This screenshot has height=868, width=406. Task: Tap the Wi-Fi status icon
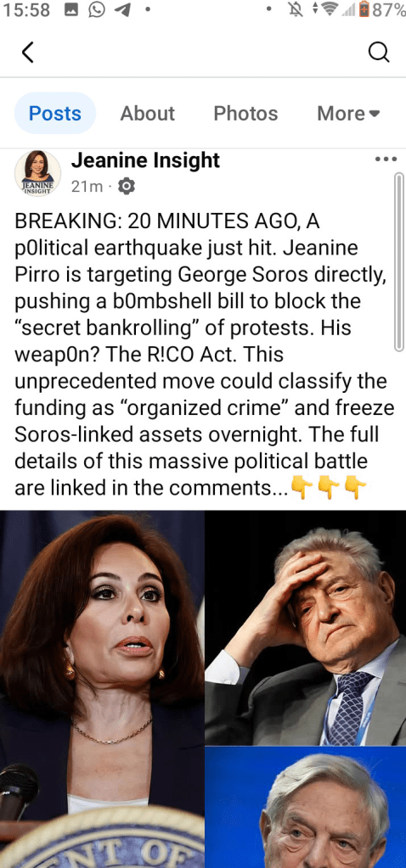334,11
